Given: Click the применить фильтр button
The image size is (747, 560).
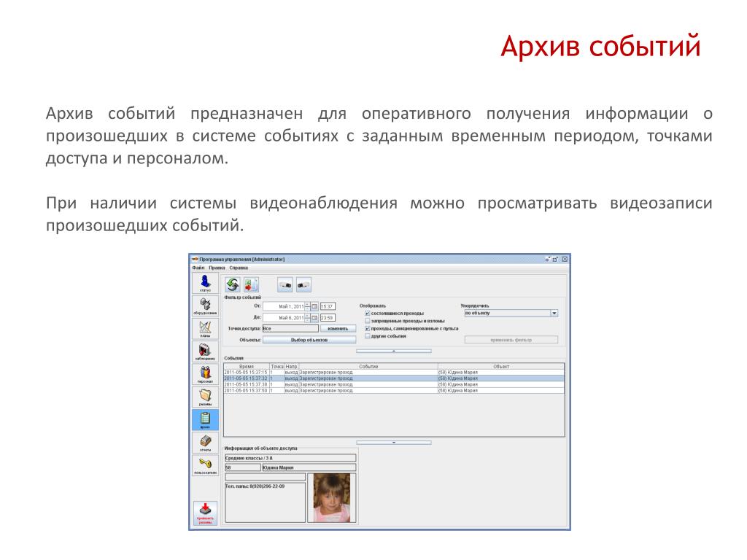Looking at the screenshot, I should tap(511, 340).
